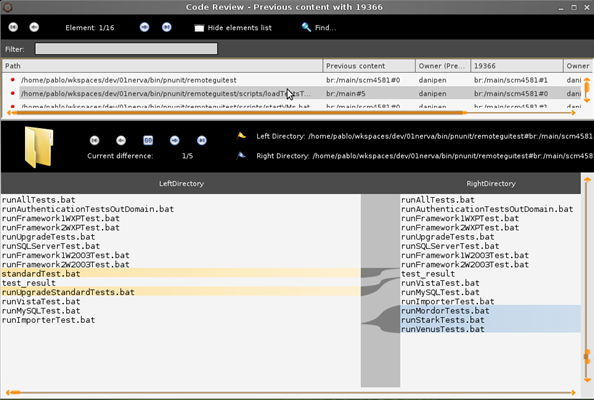Click elements list horizontal scrollbar

click(291, 112)
